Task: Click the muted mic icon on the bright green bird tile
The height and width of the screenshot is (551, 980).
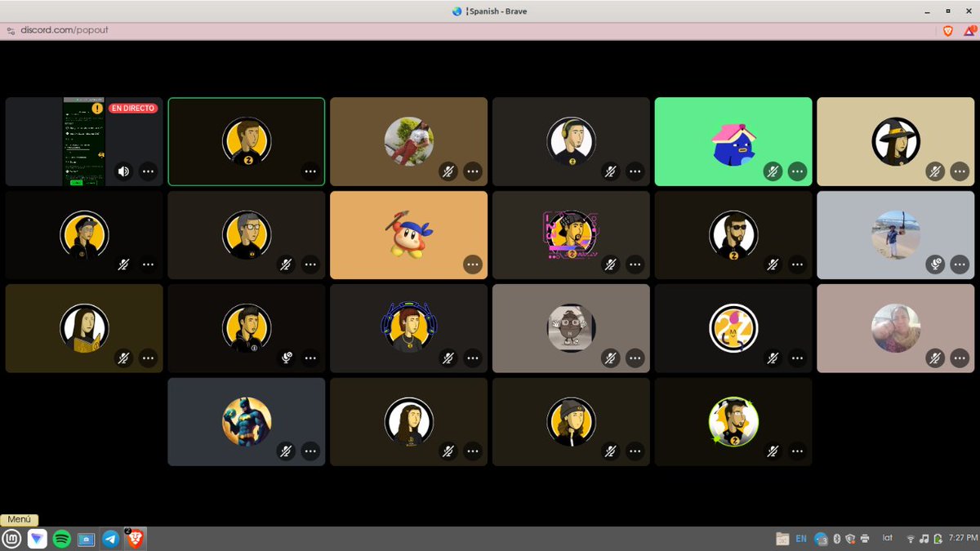Action: [x=773, y=171]
